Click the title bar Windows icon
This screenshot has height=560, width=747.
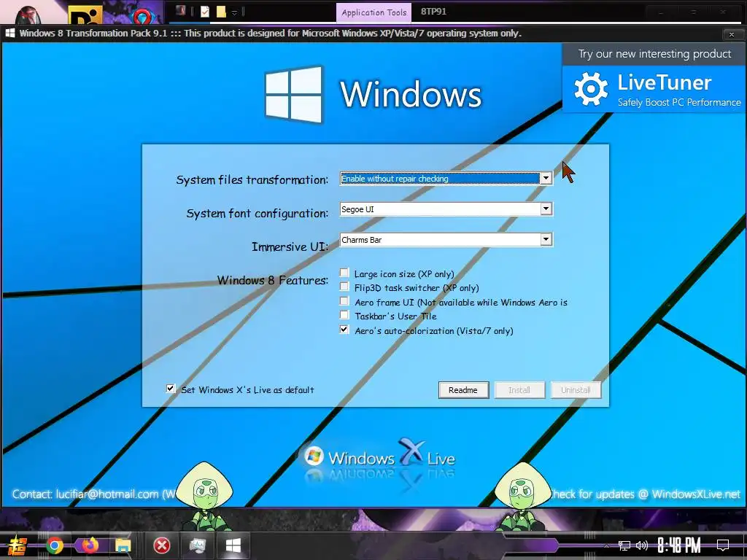tap(10, 34)
